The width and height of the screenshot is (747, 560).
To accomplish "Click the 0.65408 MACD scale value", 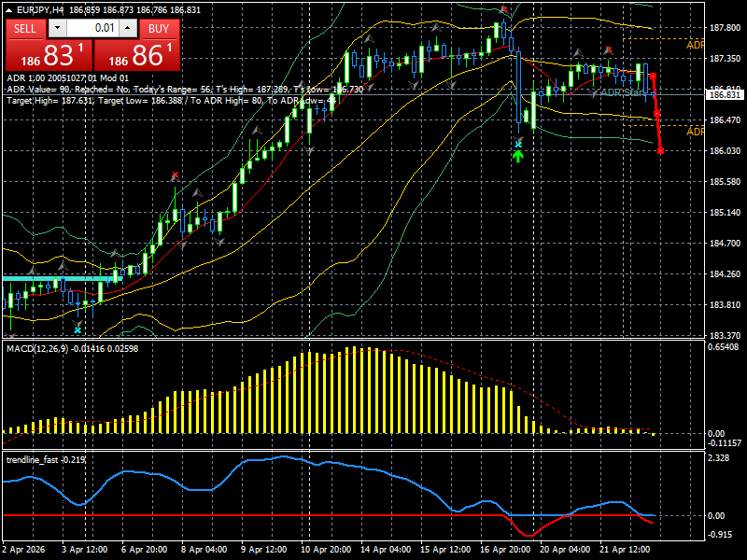I will click(723, 347).
